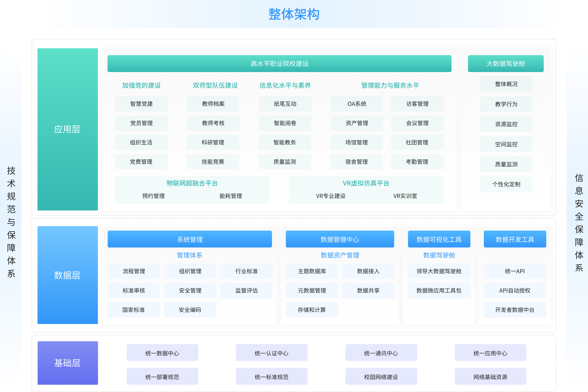Select the 数据开发工具 block
This screenshot has height=392, width=588.
click(x=515, y=239)
